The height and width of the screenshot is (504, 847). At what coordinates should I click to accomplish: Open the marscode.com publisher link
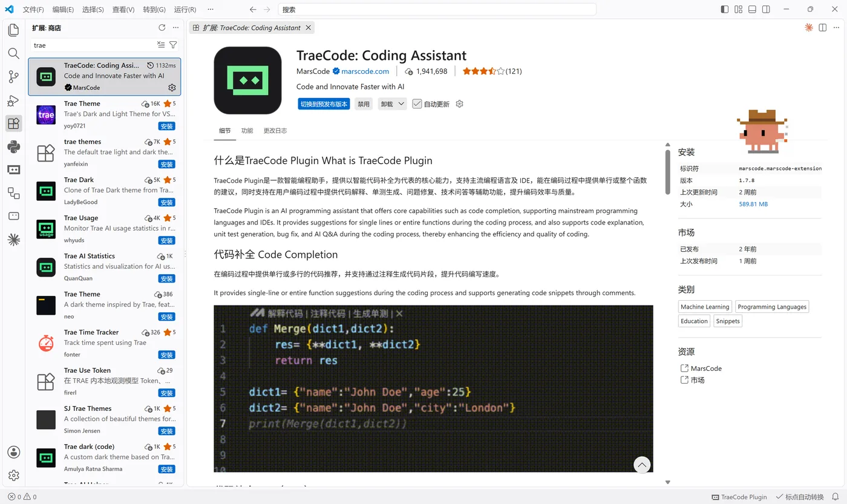click(x=365, y=71)
